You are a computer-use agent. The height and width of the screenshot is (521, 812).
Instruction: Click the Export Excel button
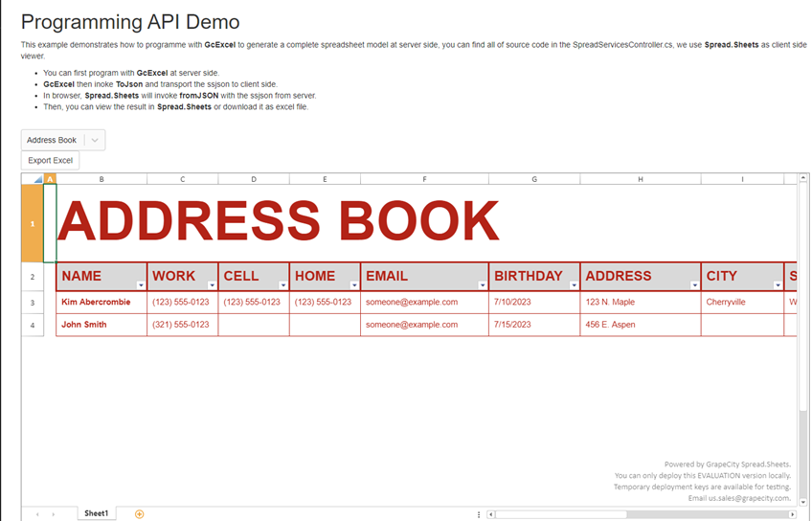[x=50, y=161]
